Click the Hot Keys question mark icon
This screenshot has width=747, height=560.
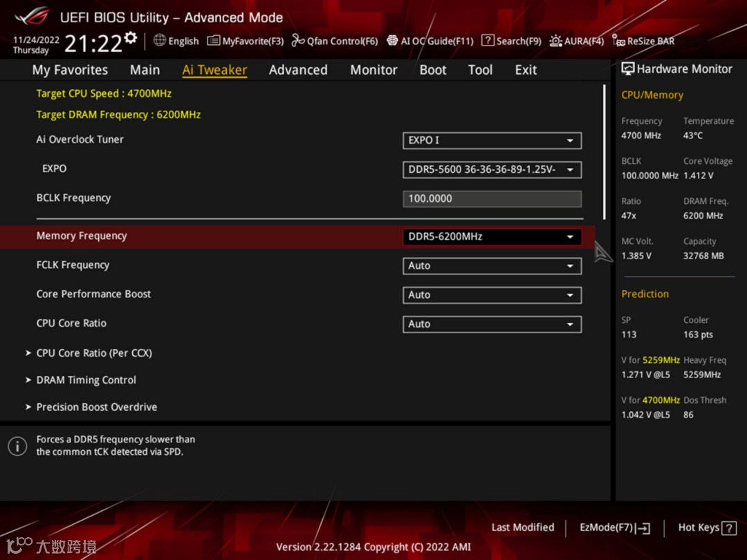tap(729, 528)
